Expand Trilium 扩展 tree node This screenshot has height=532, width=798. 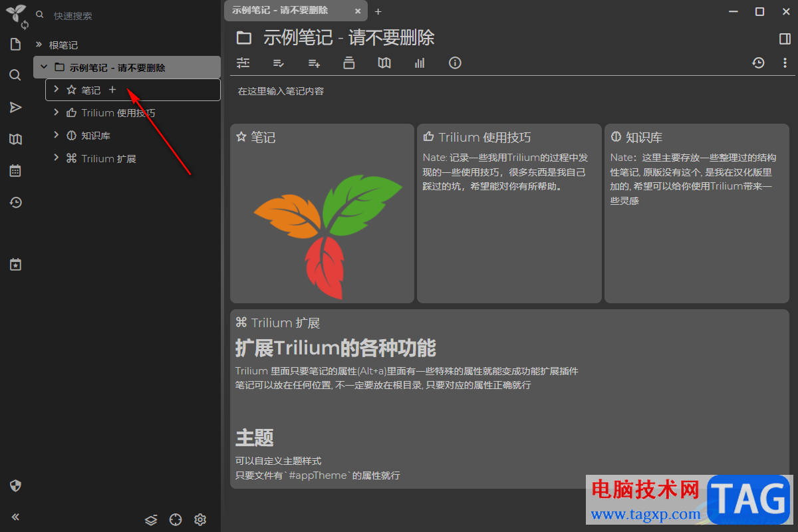(x=57, y=158)
